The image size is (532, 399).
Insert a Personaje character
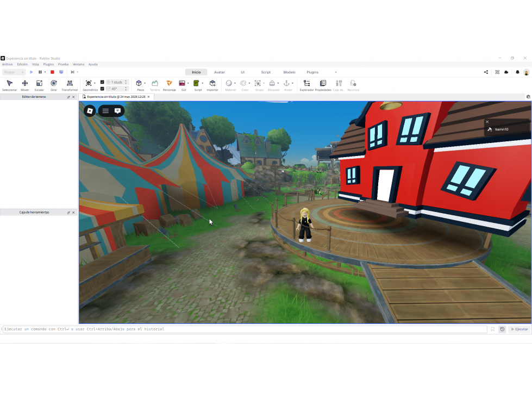tap(170, 85)
